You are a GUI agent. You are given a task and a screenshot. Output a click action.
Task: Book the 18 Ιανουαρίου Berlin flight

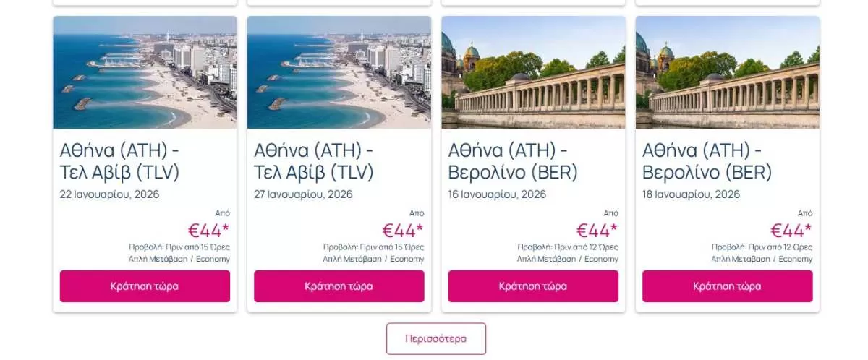(727, 286)
